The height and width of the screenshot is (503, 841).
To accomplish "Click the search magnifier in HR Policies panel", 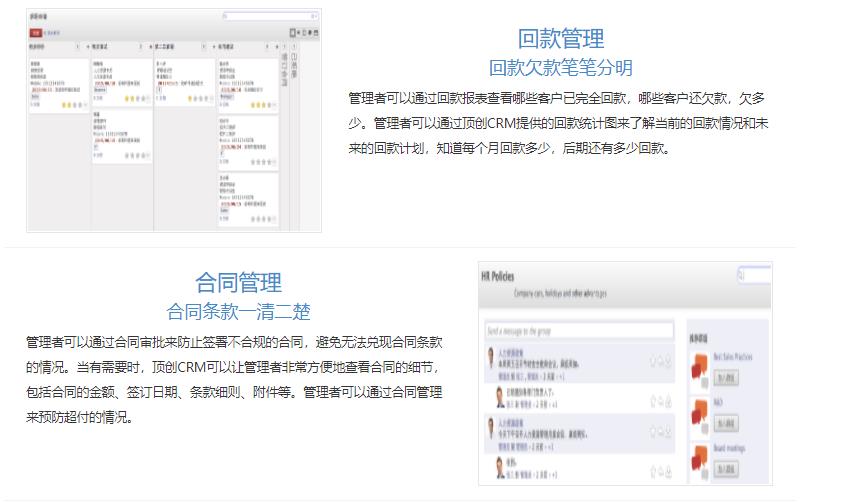I will [741, 274].
